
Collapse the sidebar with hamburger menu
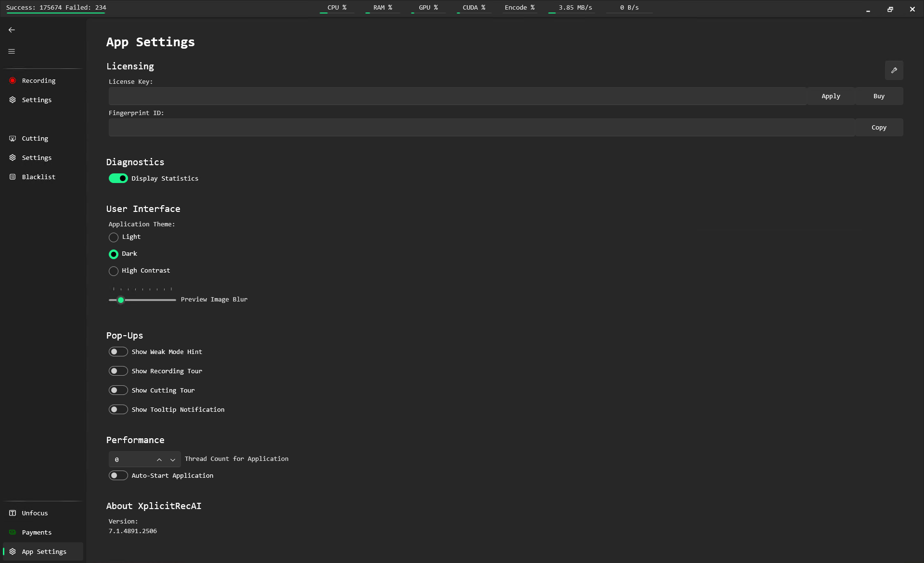(12, 51)
